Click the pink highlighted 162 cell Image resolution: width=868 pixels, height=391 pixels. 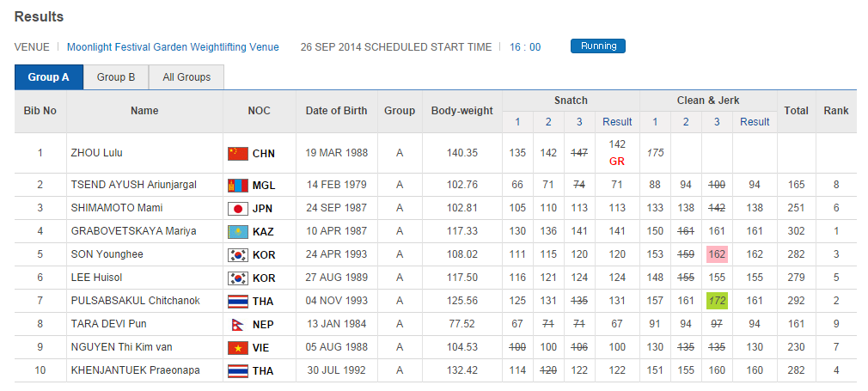click(x=718, y=254)
